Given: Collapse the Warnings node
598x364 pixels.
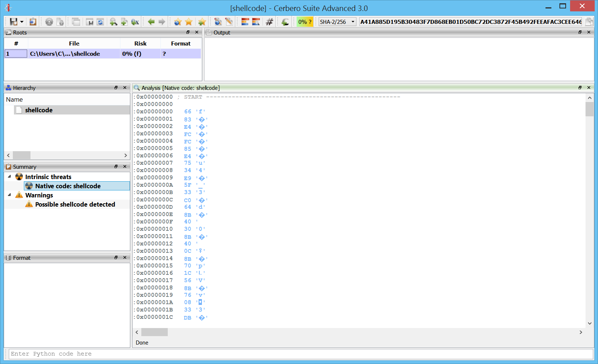Looking at the screenshot, I should (x=10, y=195).
